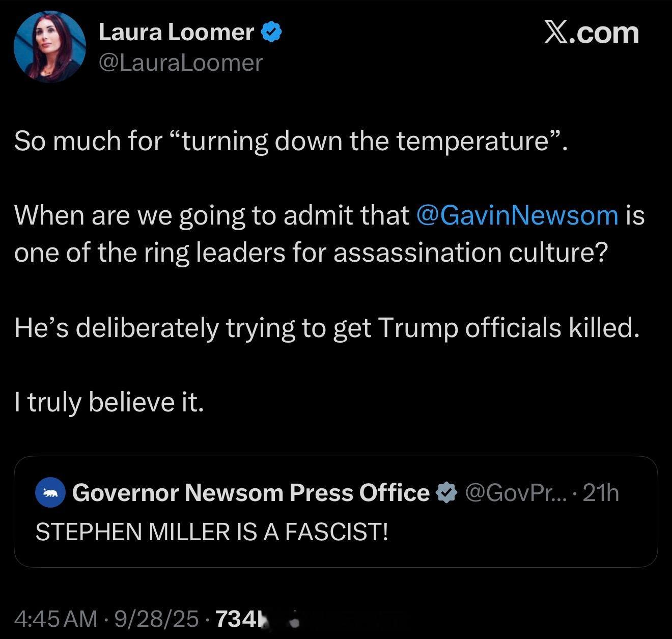Image resolution: width=672 pixels, height=639 pixels.
Task: Click the "I truly believe it." line
Action: [109, 402]
